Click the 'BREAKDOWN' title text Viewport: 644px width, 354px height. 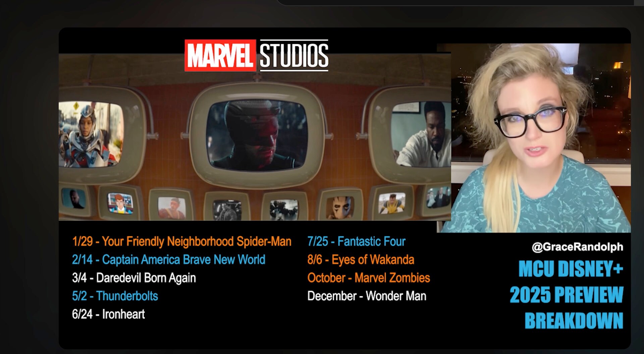click(x=574, y=320)
